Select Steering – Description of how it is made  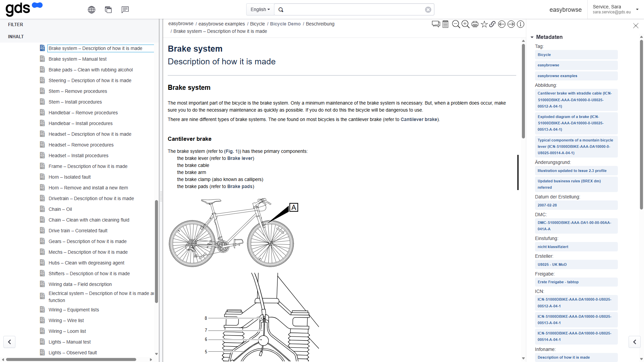(90, 80)
